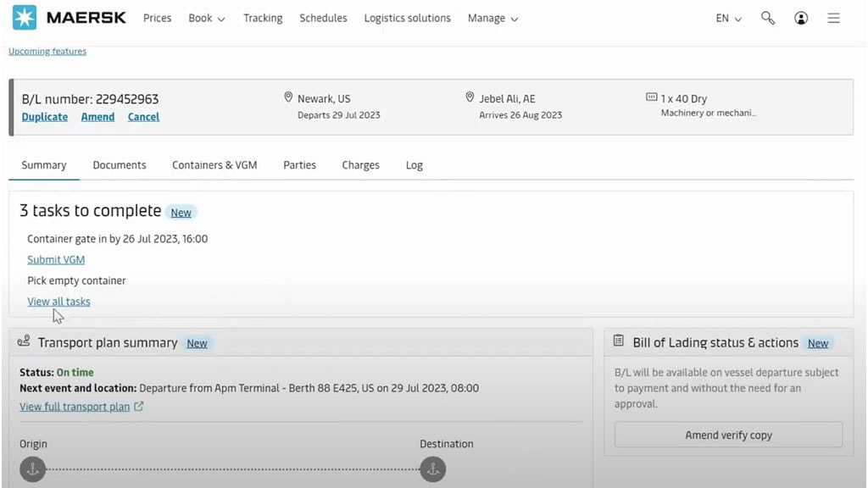Switch to the Documents tab
This screenshot has height=488, width=868.
coord(119,164)
